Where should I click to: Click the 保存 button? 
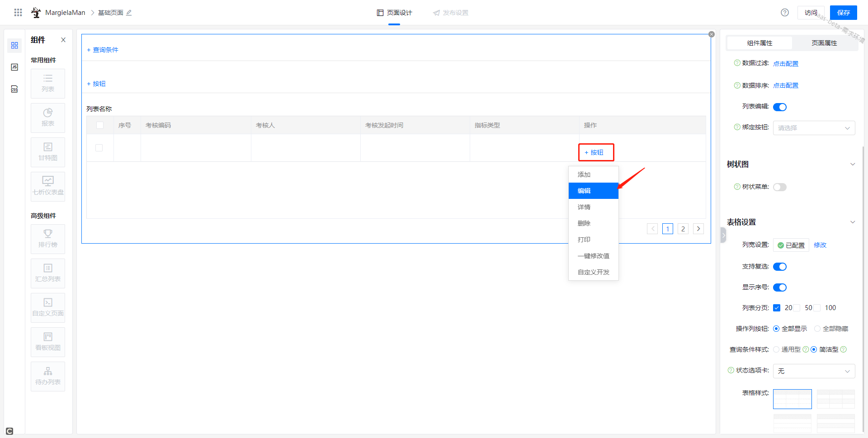pos(844,13)
